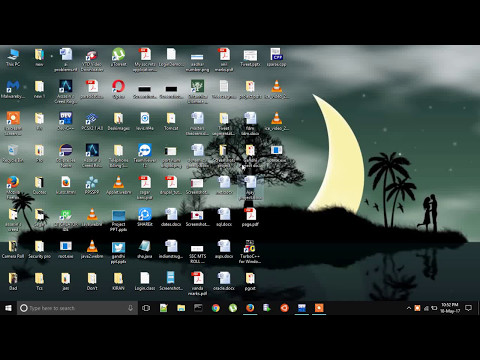Select the Applet.webm video file

tap(118, 185)
